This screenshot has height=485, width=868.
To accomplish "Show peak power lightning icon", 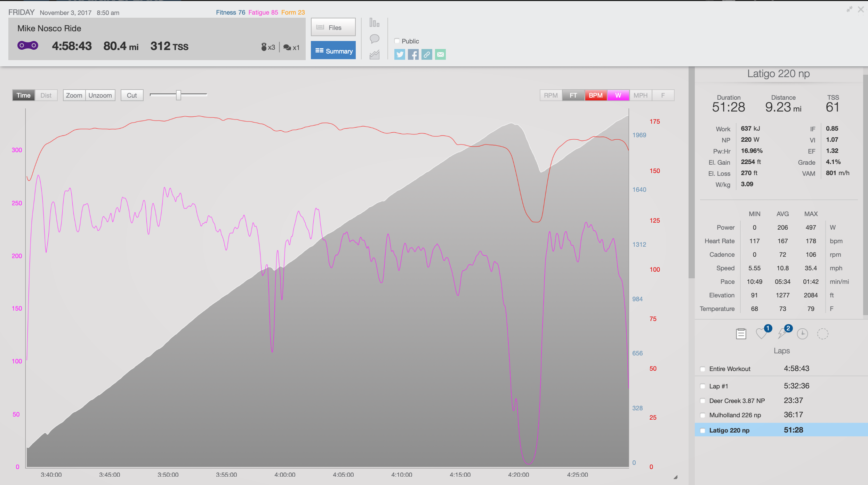I will click(x=782, y=334).
